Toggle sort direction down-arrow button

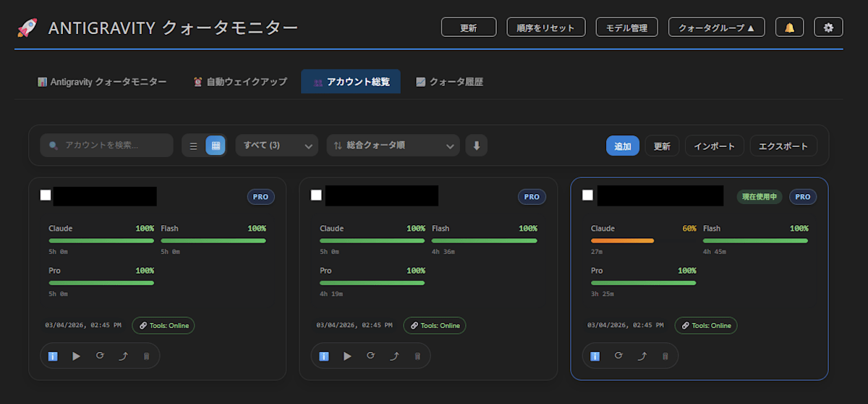click(x=476, y=146)
